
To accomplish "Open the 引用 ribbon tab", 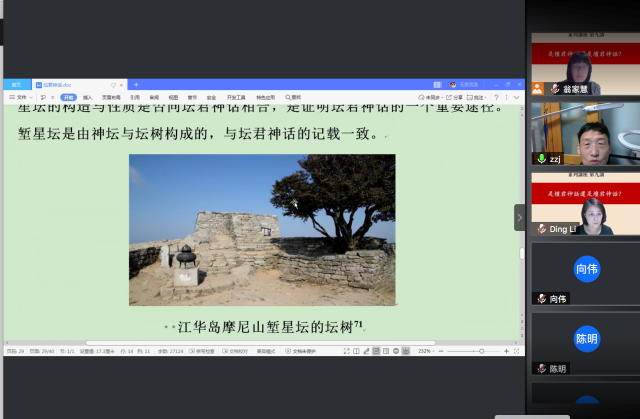I will (x=135, y=98).
